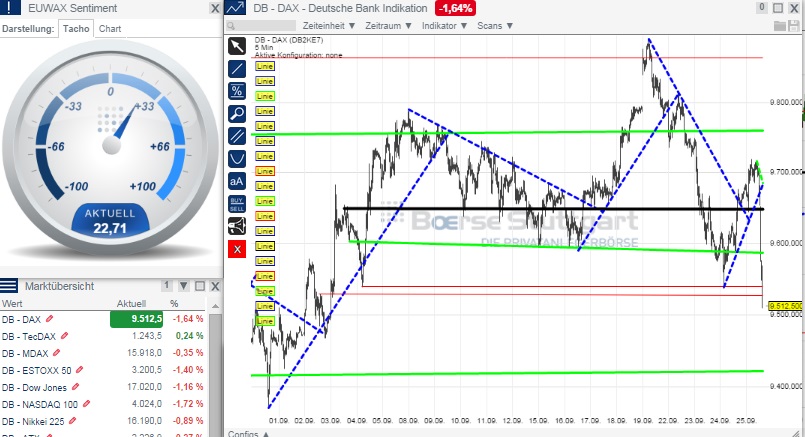Click the pencil icon next to DB - NASDAQ 100
The image size is (805, 437).
coord(86,404)
